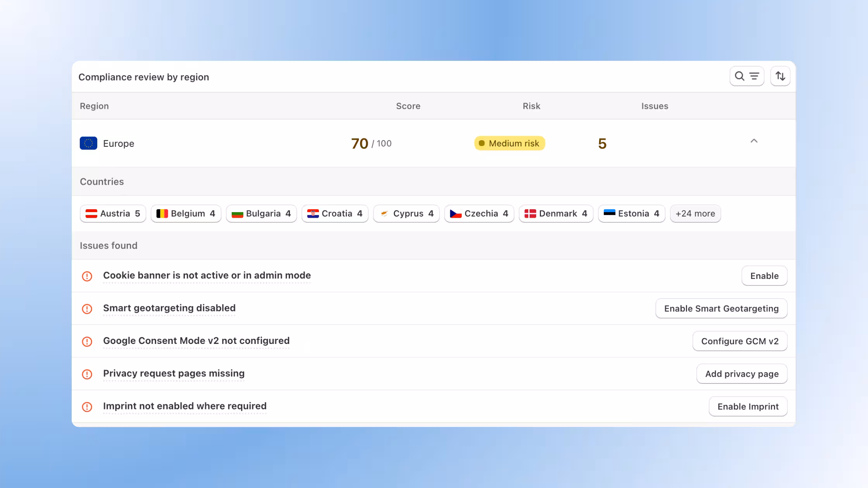The width and height of the screenshot is (868, 488).
Task: Click Configure GCM v2
Action: click(x=740, y=341)
